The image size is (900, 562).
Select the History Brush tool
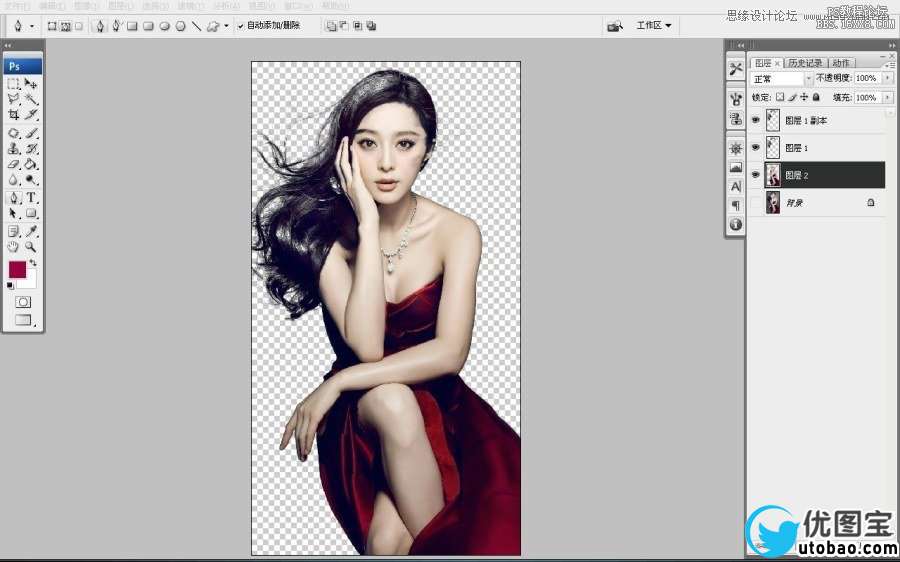pyautogui.click(x=30, y=149)
